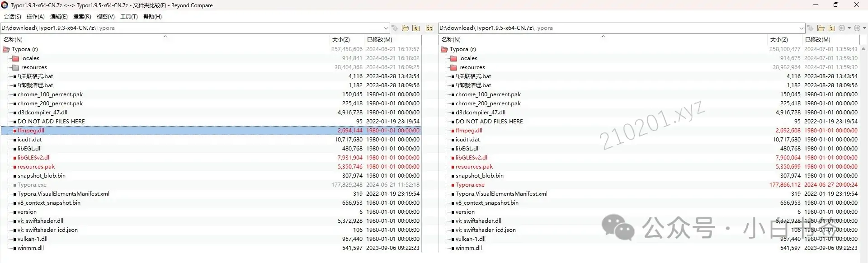Sort left pane by 名称(N) column header

pos(13,40)
